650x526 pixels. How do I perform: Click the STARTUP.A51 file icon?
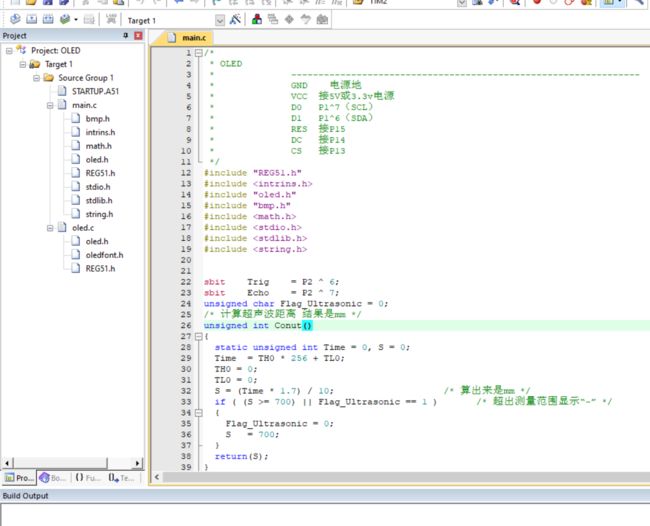(62, 91)
